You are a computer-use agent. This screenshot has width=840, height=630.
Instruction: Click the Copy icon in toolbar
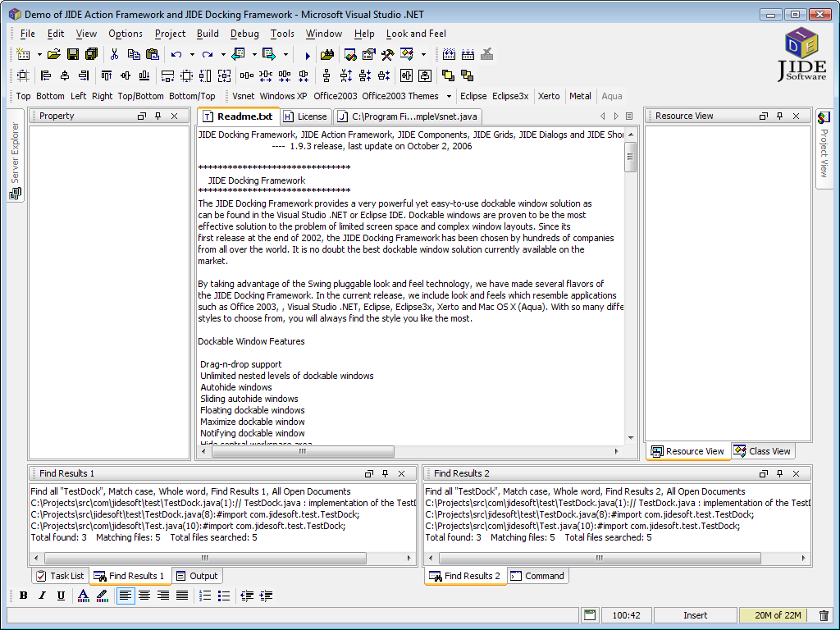pos(134,54)
